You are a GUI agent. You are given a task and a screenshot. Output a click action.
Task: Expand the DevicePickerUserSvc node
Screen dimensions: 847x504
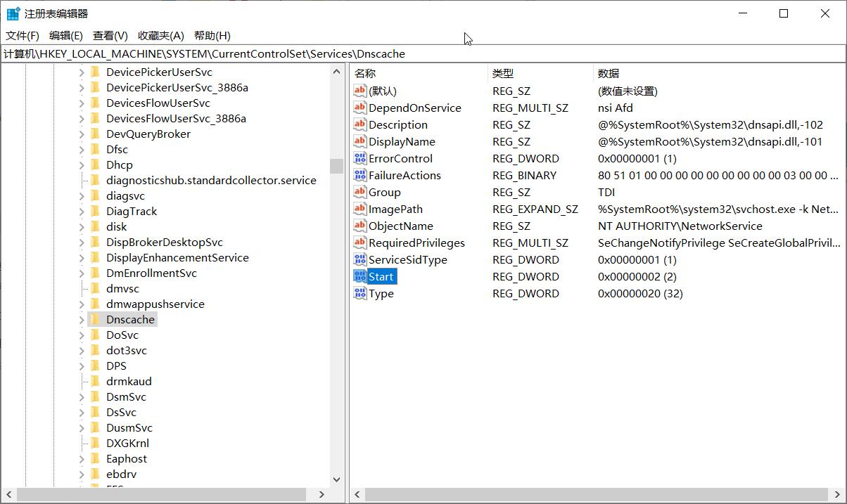[x=82, y=72]
